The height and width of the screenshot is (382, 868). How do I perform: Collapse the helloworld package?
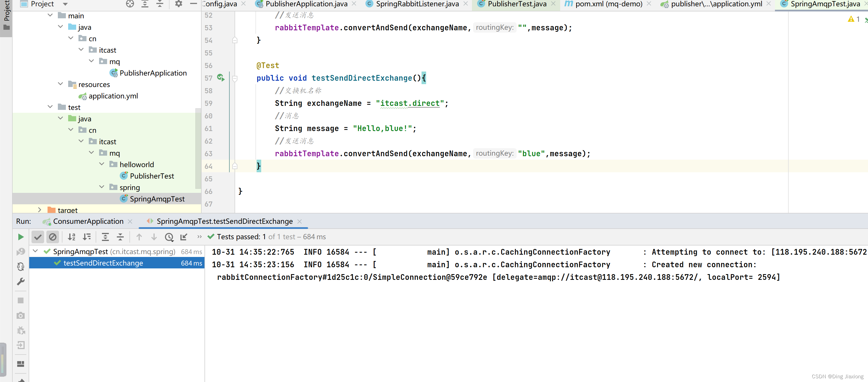click(102, 164)
